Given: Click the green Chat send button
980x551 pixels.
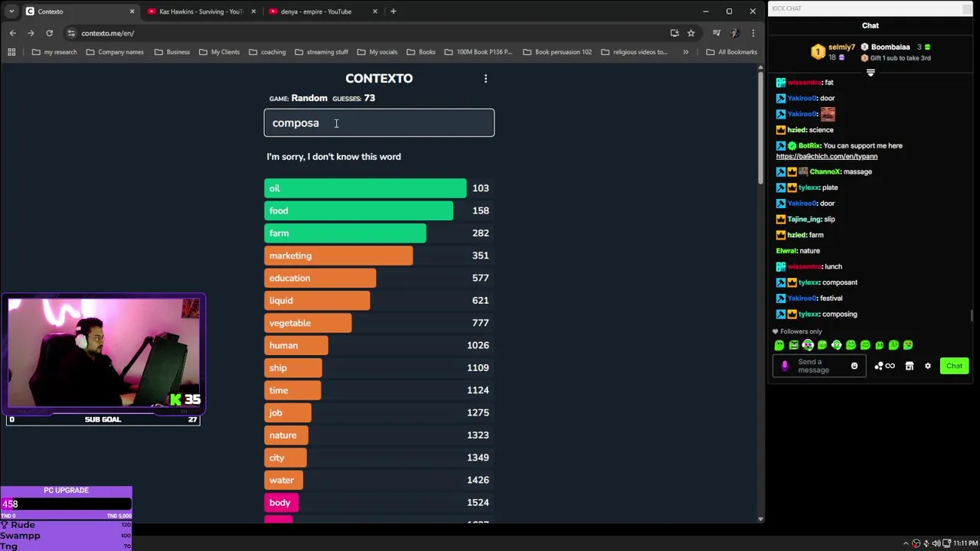Looking at the screenshot, I should (954, 366).
